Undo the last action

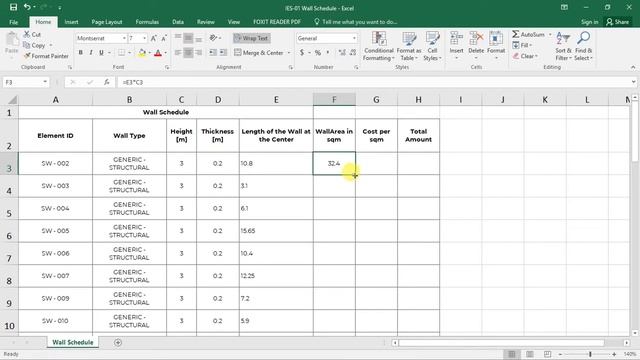tap(27, 7)
